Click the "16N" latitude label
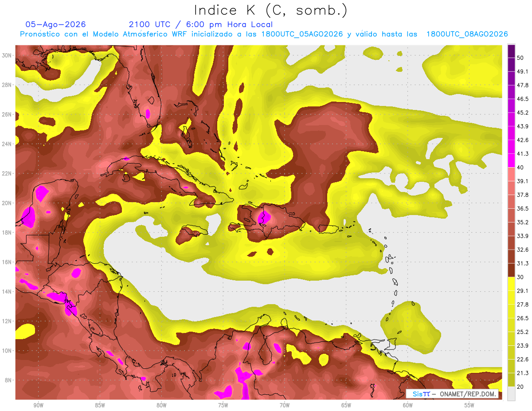The width and height of the screenshot is (532, 411). pos(8,262)
